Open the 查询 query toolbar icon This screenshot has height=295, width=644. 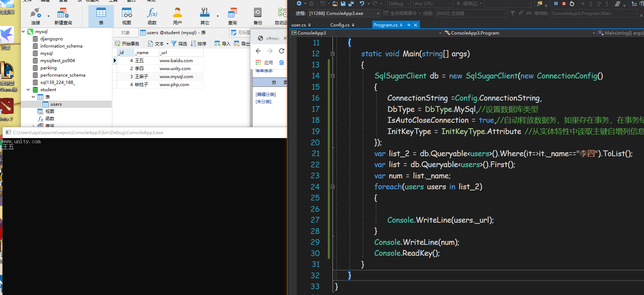pyautogui.click(x=232, y=16)
